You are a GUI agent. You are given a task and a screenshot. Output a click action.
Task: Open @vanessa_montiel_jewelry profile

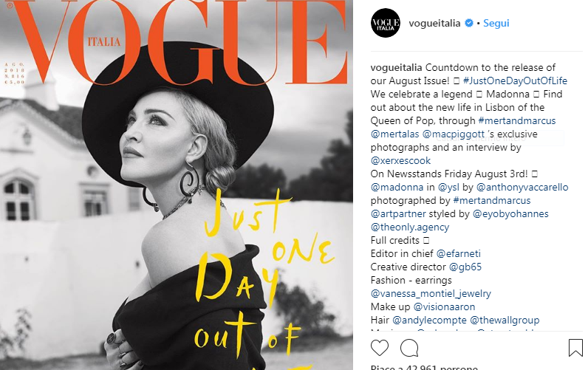(431, 293)
